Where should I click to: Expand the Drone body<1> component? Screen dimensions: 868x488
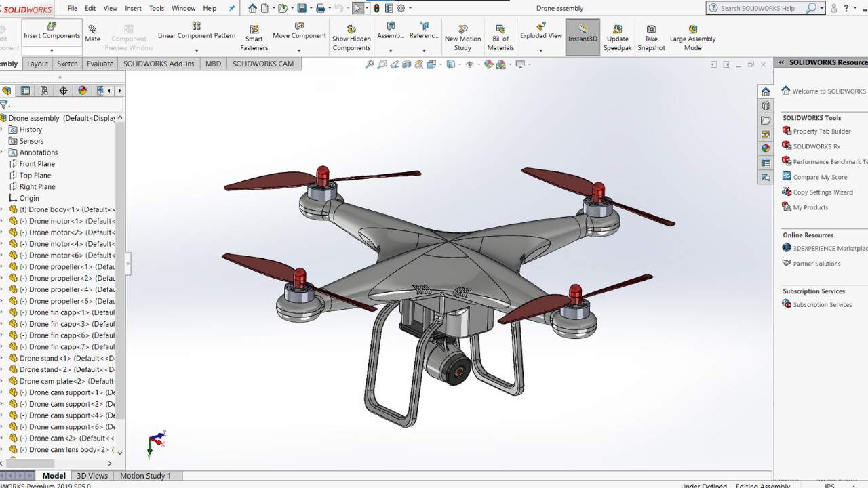(2, 209)
